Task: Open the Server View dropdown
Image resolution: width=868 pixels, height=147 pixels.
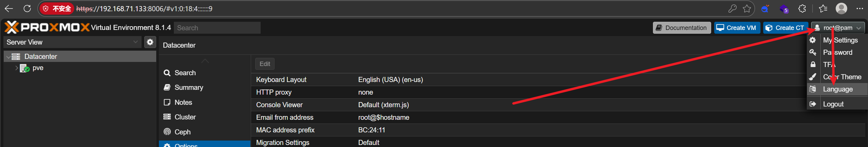Action: pos(72,42)
